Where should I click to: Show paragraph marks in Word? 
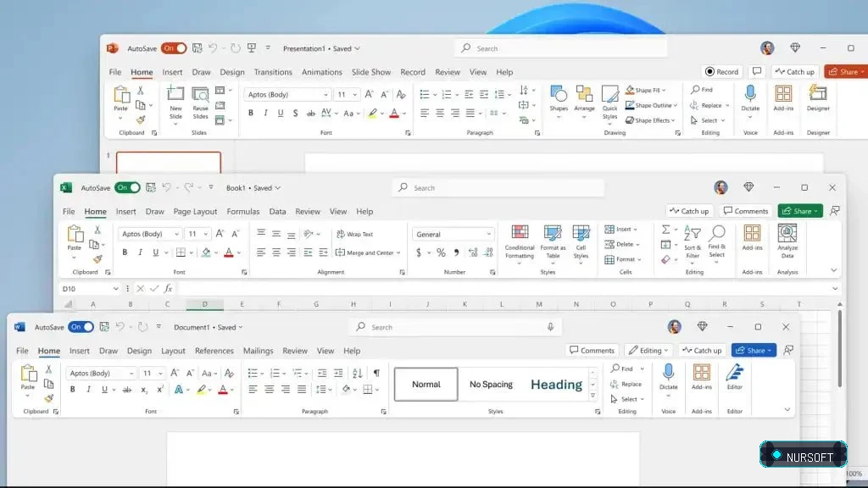(x=376, y=373)
